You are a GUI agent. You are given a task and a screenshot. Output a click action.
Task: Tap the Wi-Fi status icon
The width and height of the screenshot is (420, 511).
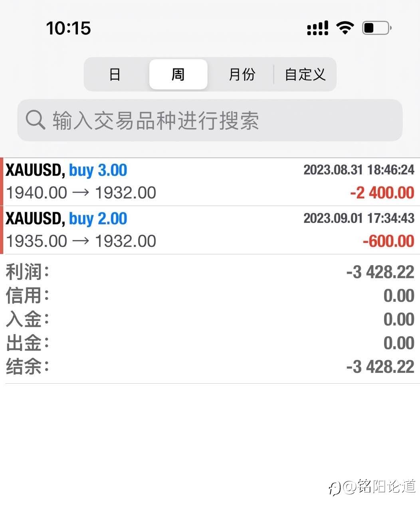[345, 28]
